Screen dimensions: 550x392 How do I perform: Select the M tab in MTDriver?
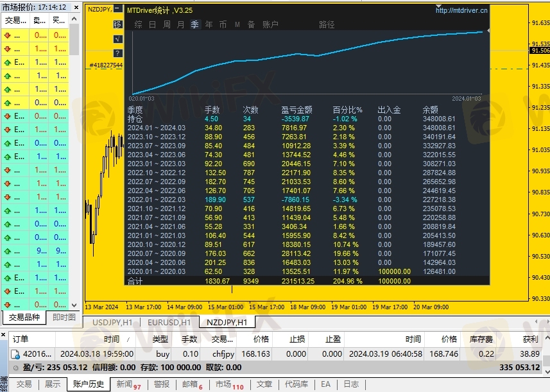point(237,24)
